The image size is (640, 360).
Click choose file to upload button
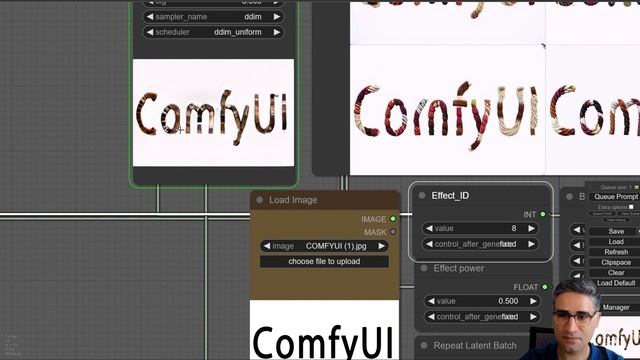pyautogui.click(x=324, y=262)
